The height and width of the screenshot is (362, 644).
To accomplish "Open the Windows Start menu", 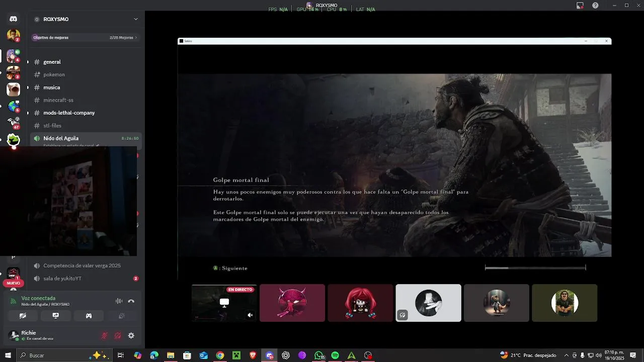I will [x=8, y=355].
